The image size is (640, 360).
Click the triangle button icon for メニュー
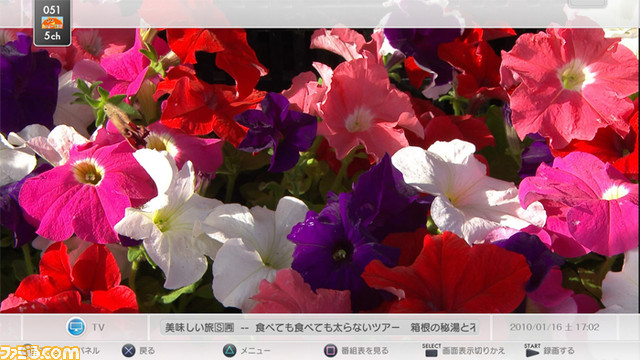pyautogui.click(x=229, y=351)
